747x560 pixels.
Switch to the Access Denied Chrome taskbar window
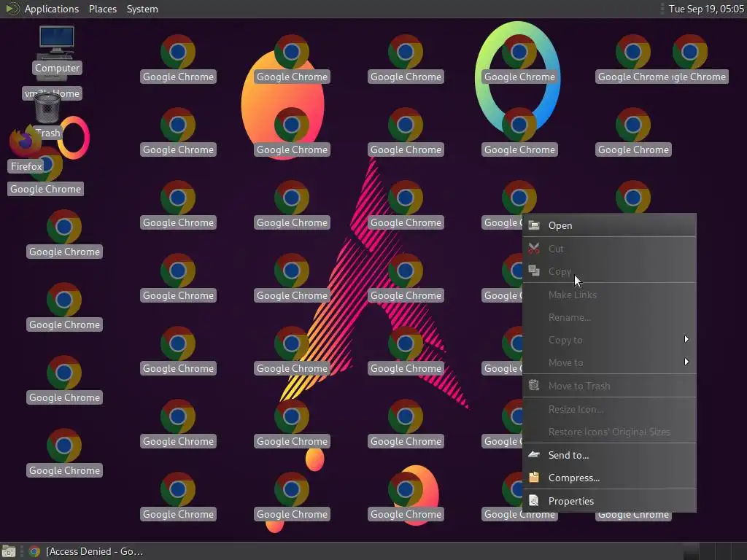tap(86, 551)
